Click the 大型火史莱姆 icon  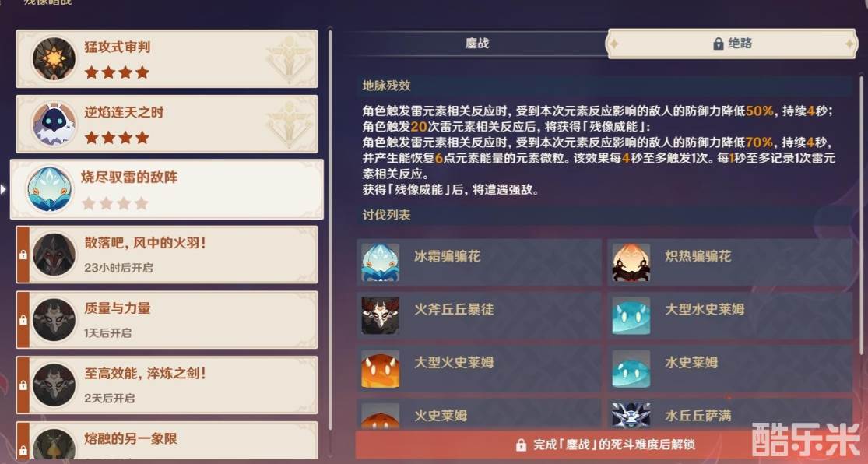point(381,369)
